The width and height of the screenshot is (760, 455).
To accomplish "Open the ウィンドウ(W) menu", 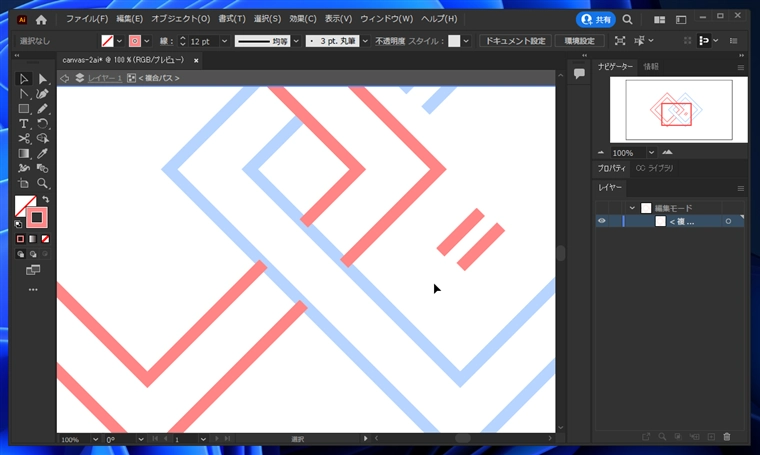I will point(386,19).
